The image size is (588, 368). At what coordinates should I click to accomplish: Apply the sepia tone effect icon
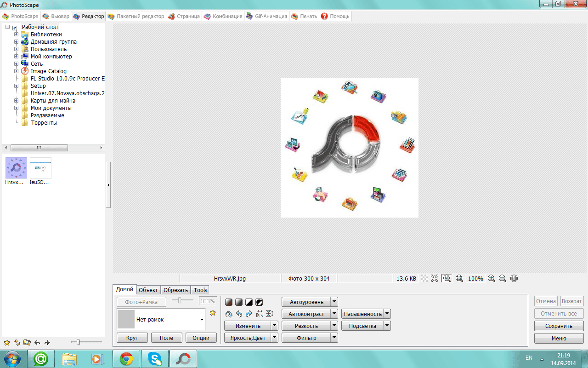point(229,302)
